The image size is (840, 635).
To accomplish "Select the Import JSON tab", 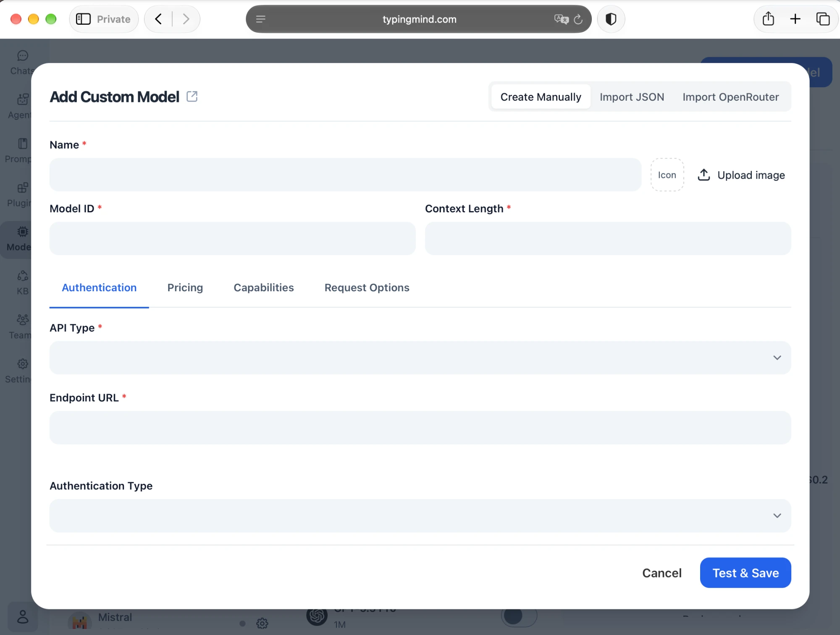I will [632, 97].
